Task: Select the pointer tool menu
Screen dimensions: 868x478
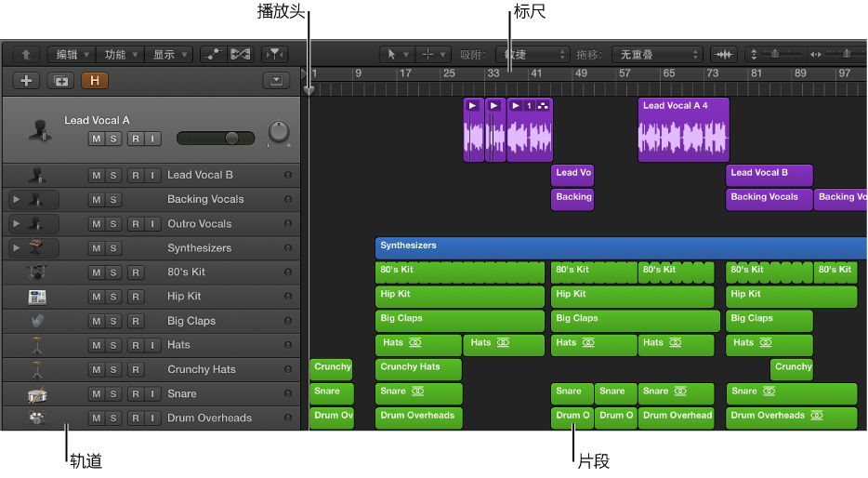Action: coord(395,55)
